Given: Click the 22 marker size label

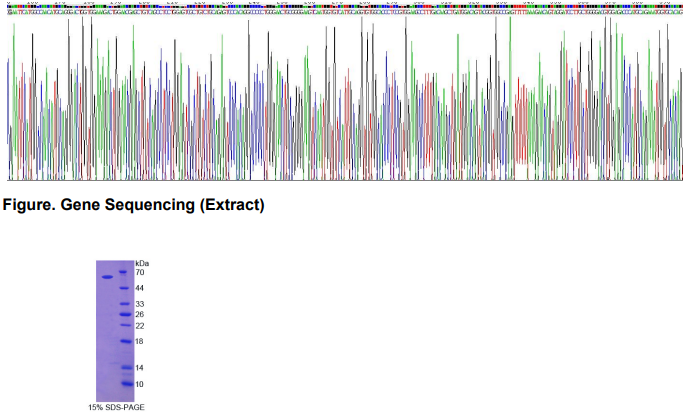Looking at the screenshot, I should (x=140, y=326).
